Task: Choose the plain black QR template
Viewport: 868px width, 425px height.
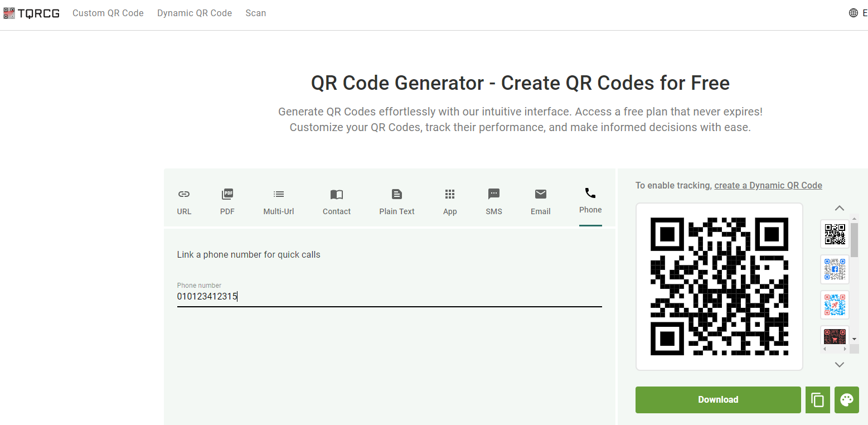Action: click(x=835, y=234)
